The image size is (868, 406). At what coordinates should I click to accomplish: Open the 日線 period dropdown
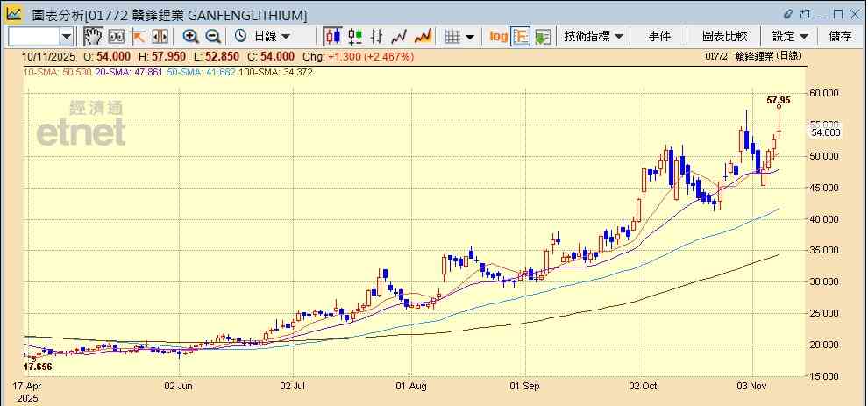click(x=267, y=36)
